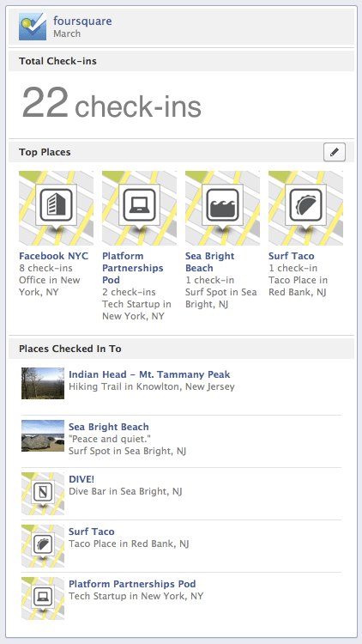
Task: View the Sea Bright Beach rock photo thumbnail
Action: 43,435
